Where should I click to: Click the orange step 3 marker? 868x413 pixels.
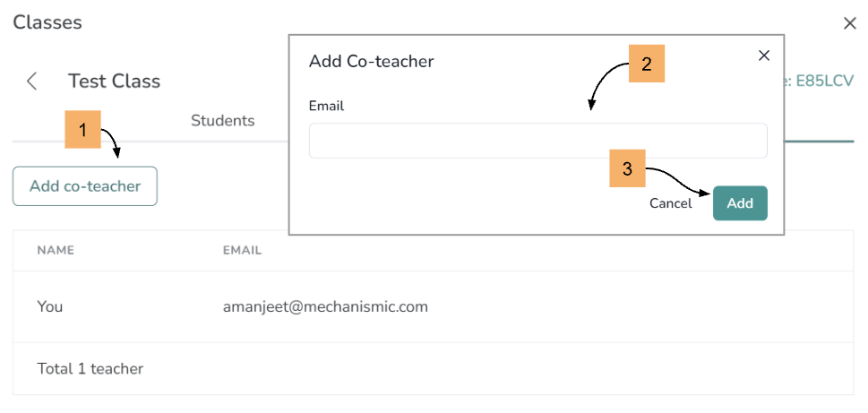click(627, 168)
